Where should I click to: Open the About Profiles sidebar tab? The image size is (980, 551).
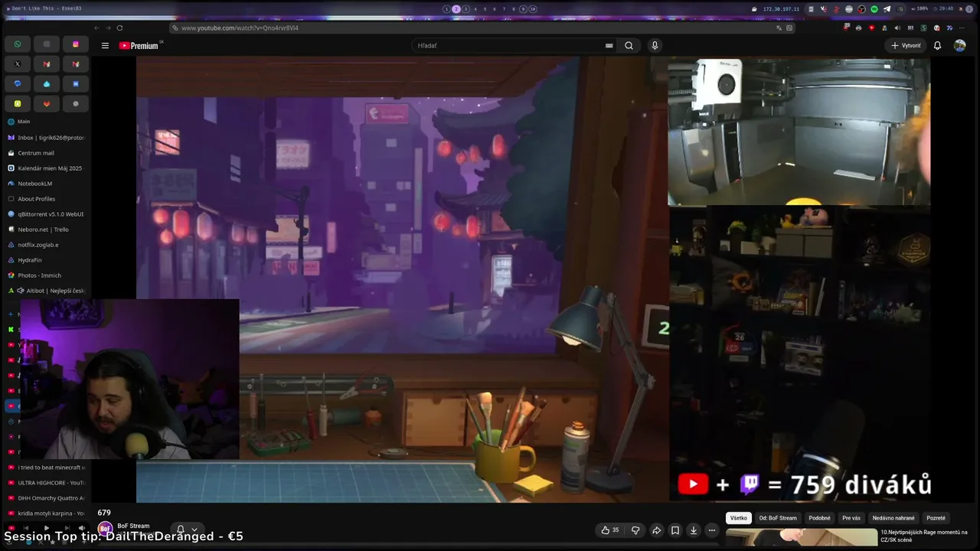[47, 199]
